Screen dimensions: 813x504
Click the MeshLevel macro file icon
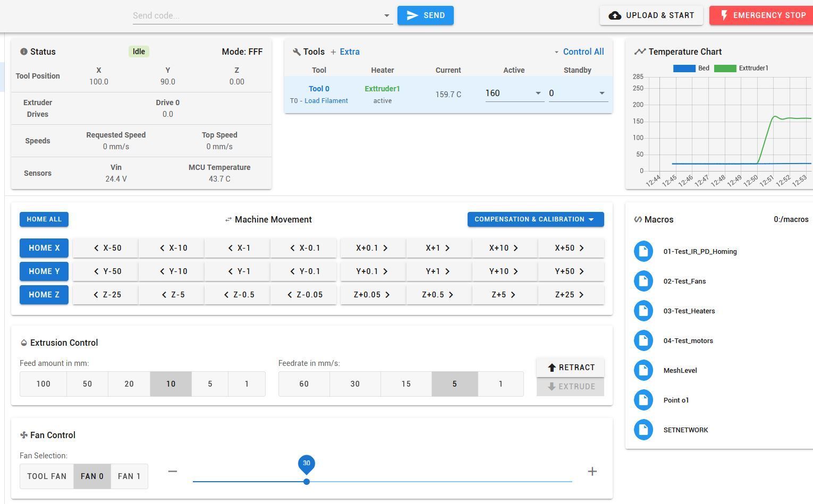tap(643, 370)
